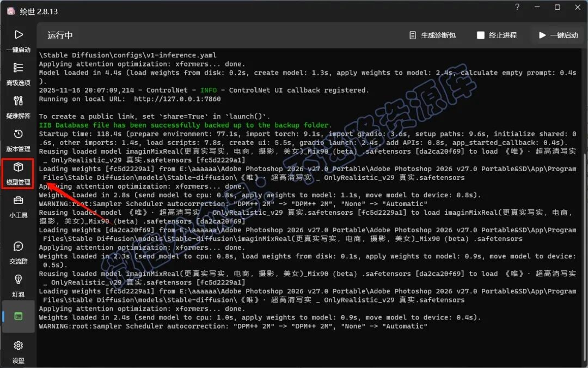Open 小工具 toolbox page
This screenshot has height=368, width=588.
tap(19, 207)
